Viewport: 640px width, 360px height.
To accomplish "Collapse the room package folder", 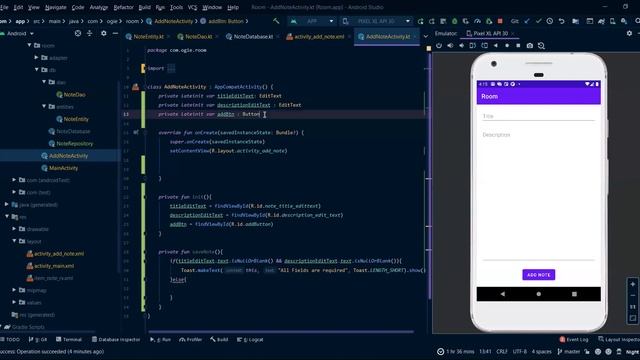I will coord(29,45).
